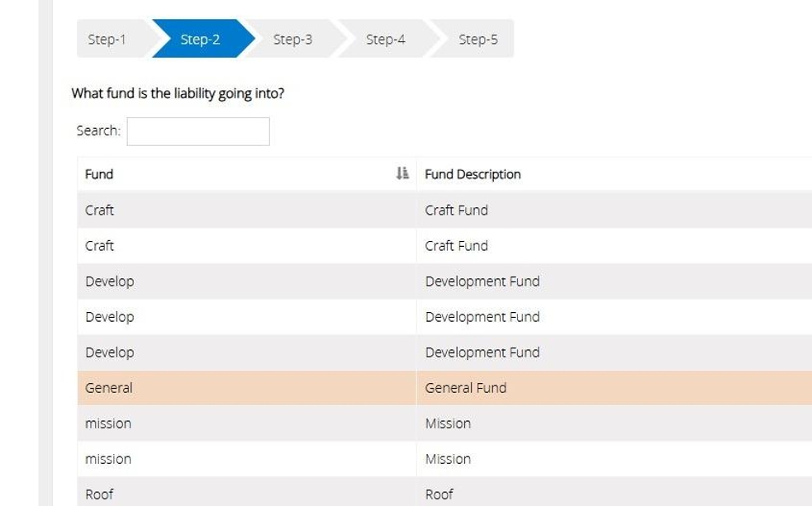The height and width of the screenshot is (506, 812).
Task: Click the General Fund description cell
Action: point(466,387)
